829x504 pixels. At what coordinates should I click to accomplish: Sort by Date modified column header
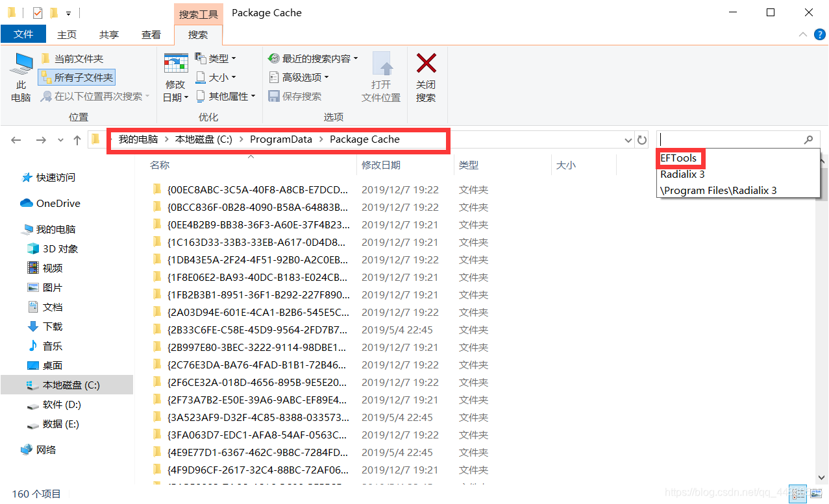click(x=381, y=165)
